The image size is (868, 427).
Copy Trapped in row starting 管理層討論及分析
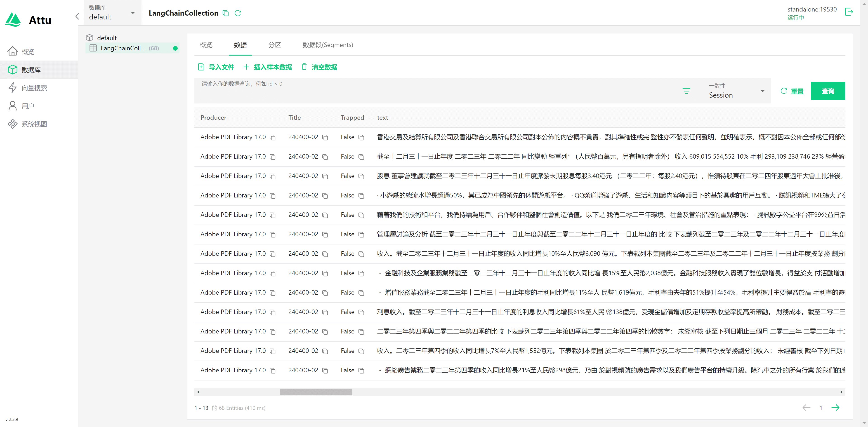(x=361, y=235)
